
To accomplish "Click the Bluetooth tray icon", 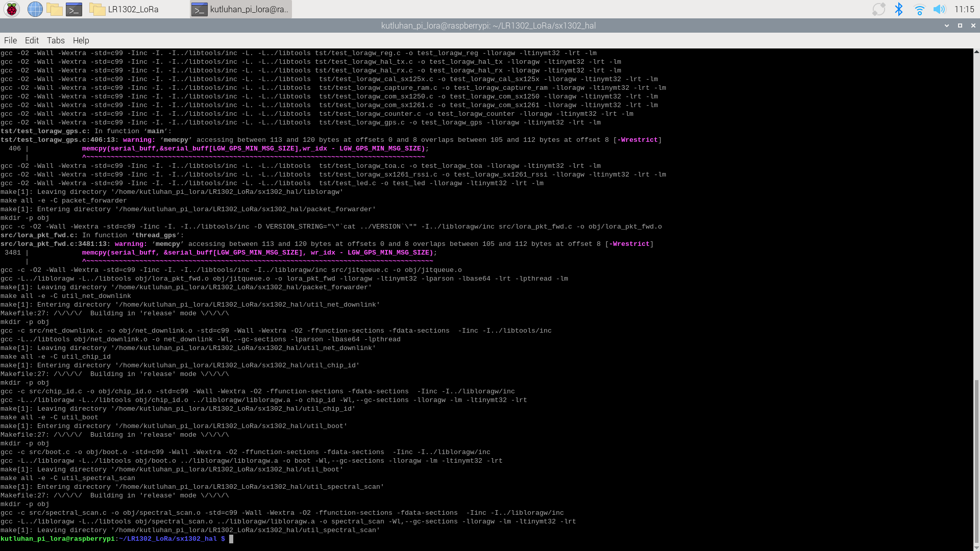I will point(899,9).
